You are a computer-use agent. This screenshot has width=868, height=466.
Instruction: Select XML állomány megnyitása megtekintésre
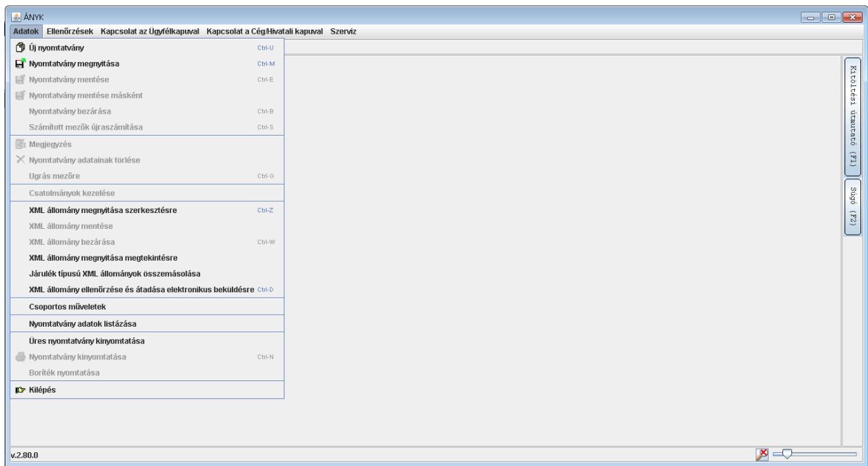[x=148, y=258]
